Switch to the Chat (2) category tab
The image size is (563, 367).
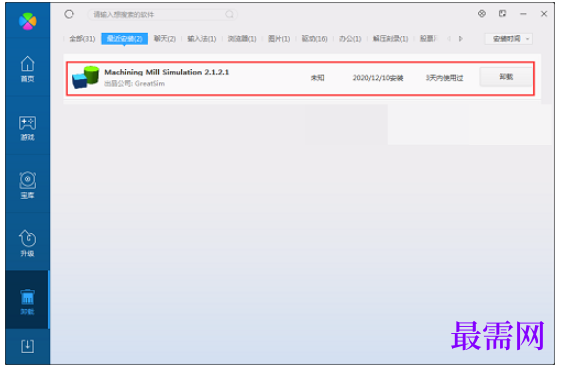[x=165, y=39]
